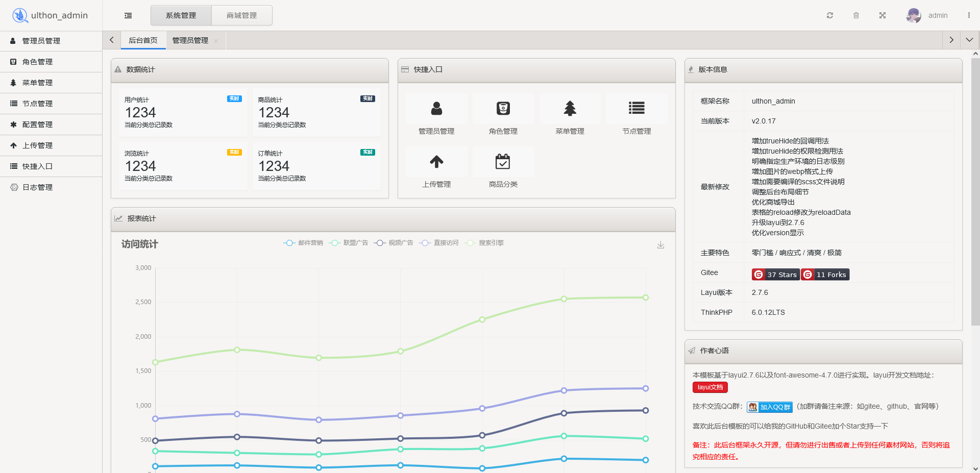The width and height of the screenshot is (980, 473).
Task: Click the 菜单管理 shortcut tree icon
Action: pyautogui.click(x=570, y=108)
